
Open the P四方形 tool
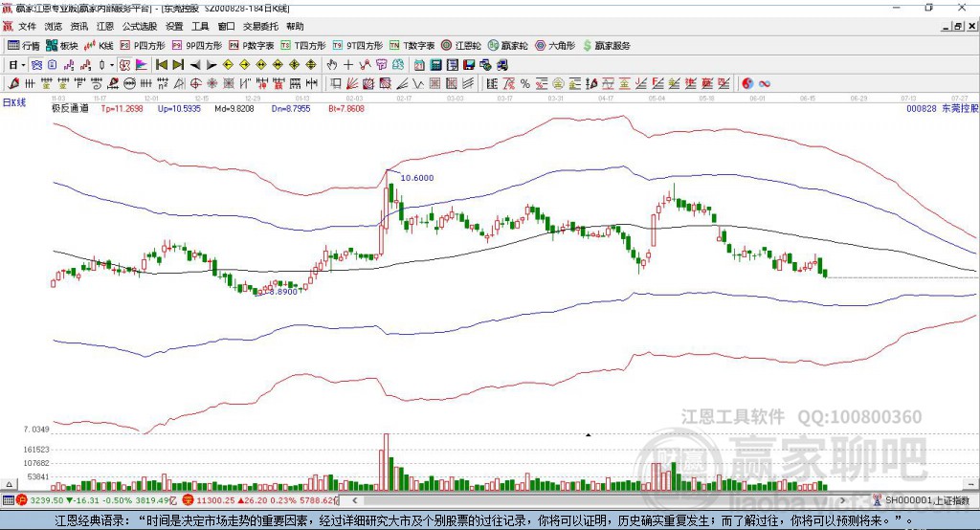point(143,46)
